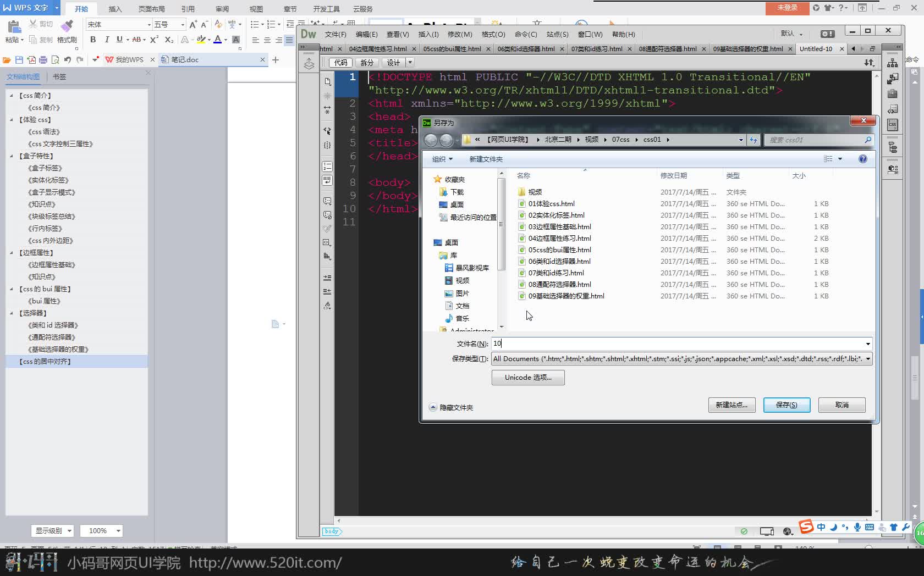The height and width of the screenshot is (576, 924).
Task: Click the Paste icon in WPS ribbon
Action: pos(14,26)
